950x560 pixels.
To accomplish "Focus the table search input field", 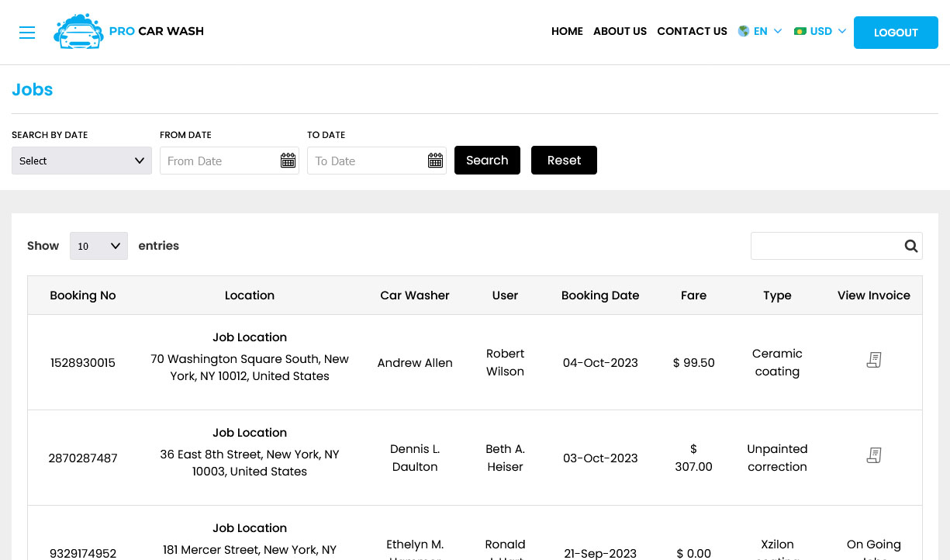I will pos(825,246).
